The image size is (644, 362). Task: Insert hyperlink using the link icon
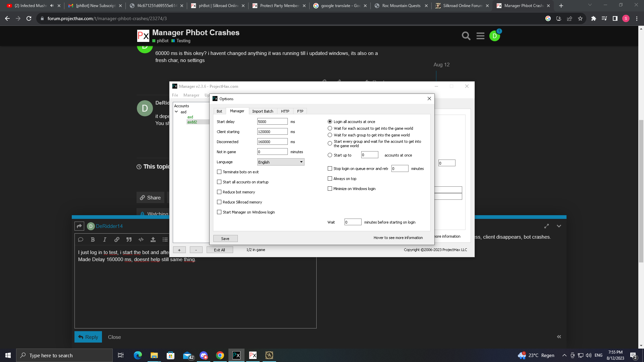(x=117, y=239)
